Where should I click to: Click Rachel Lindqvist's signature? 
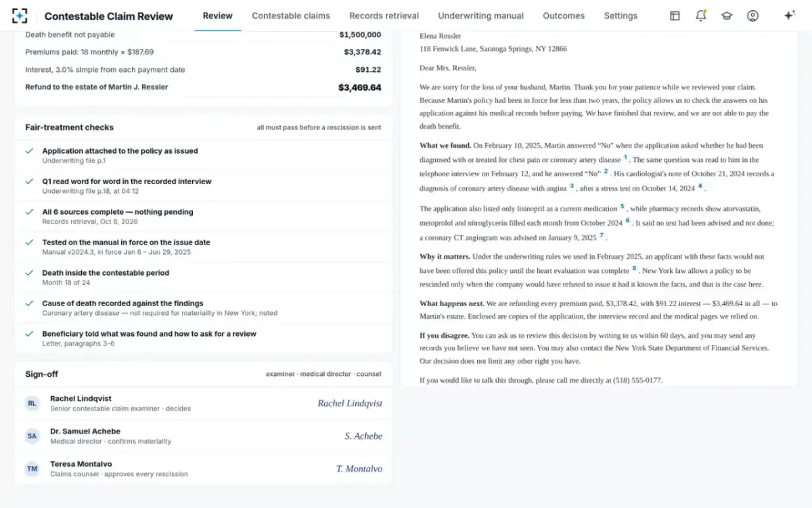pyautogui.click(x=350, y=403)
